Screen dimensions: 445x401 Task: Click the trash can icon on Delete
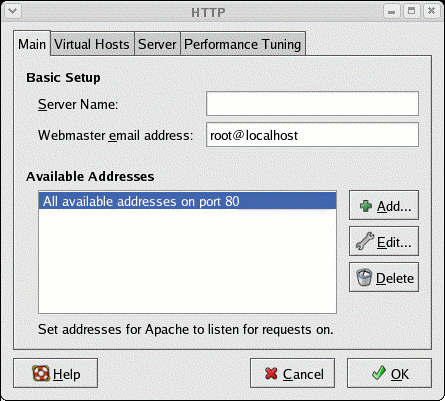(x=364, y=277)
